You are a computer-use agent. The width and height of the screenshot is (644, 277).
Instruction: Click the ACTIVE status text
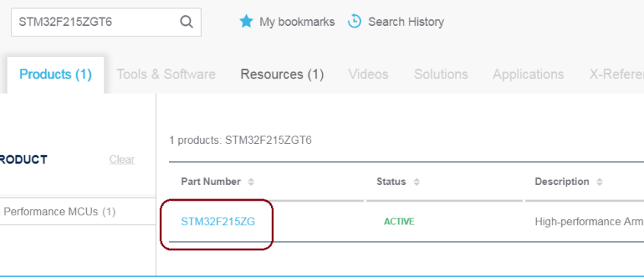399,222
